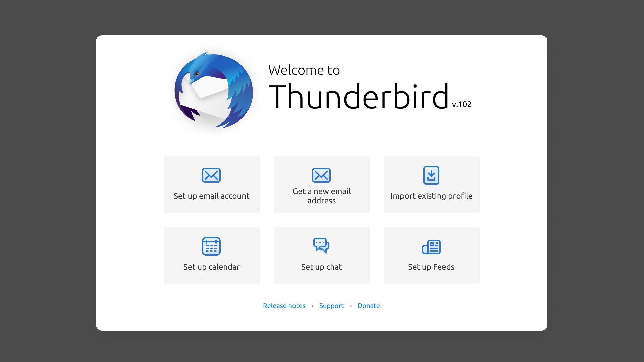
Task: Choose Set up Feeds
Action: pos(431,255)
